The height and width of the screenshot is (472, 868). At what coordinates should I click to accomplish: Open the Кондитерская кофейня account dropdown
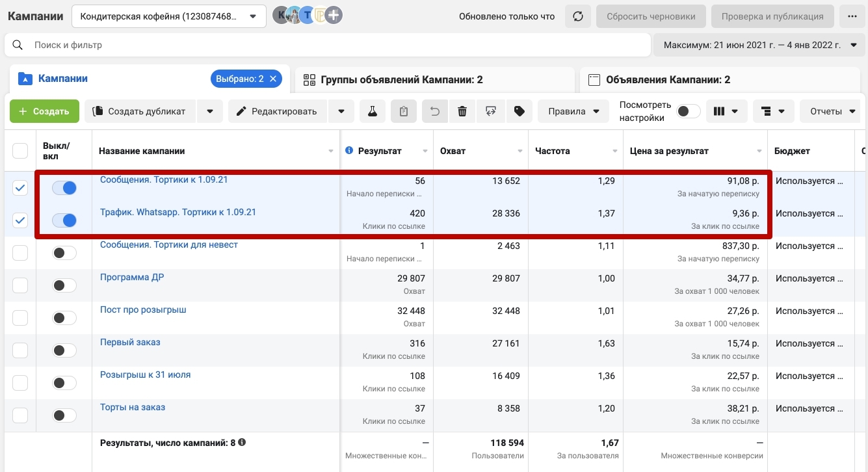pos(169,16)
